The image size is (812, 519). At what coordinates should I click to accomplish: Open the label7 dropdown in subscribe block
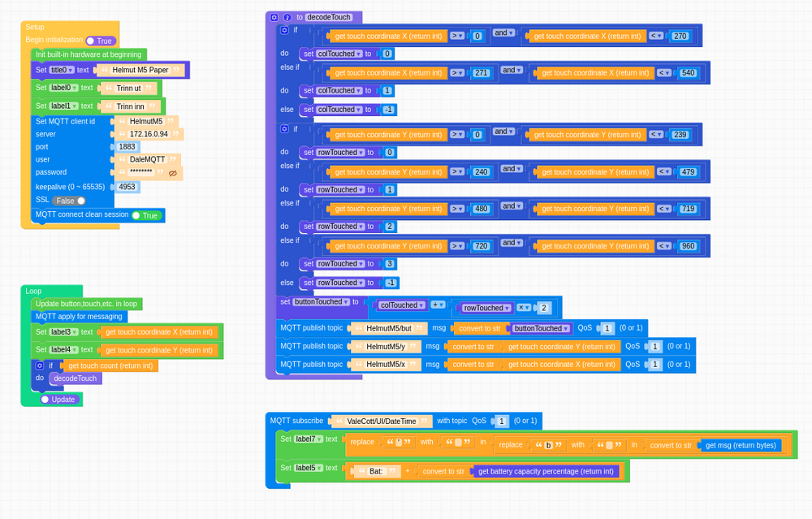[309, 439]
